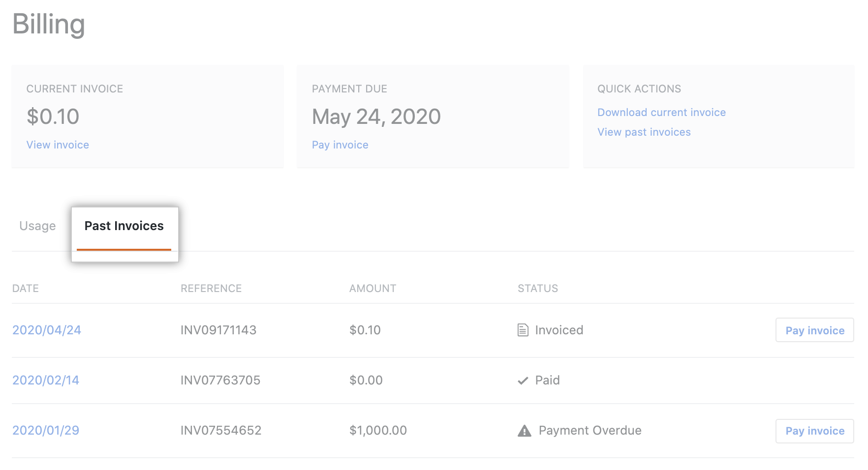This screenshot has height=470, width=868.
Task: Click the $0.10 current invoice total
Action: tap(53, 117)
